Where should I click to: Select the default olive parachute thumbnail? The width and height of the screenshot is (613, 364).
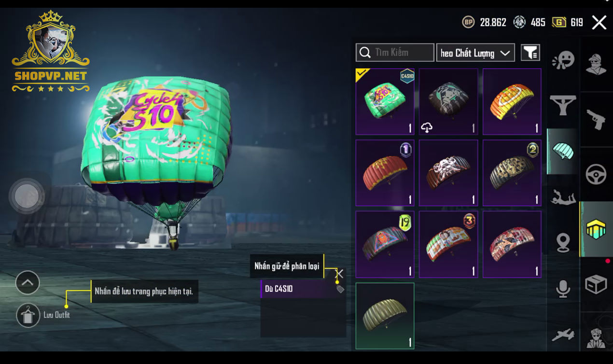385,316
